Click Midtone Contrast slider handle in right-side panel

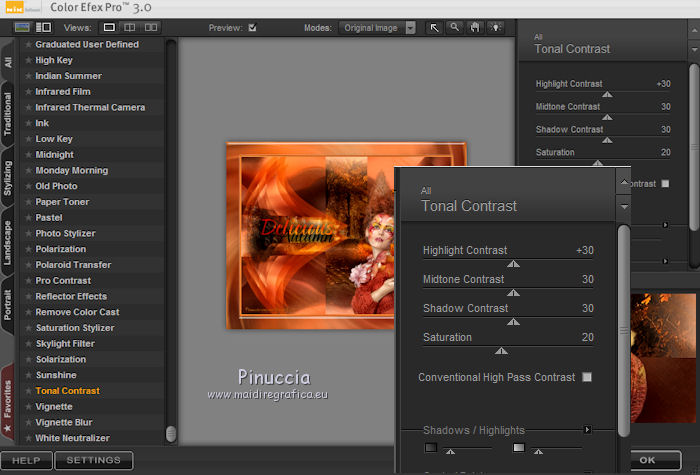607,117
